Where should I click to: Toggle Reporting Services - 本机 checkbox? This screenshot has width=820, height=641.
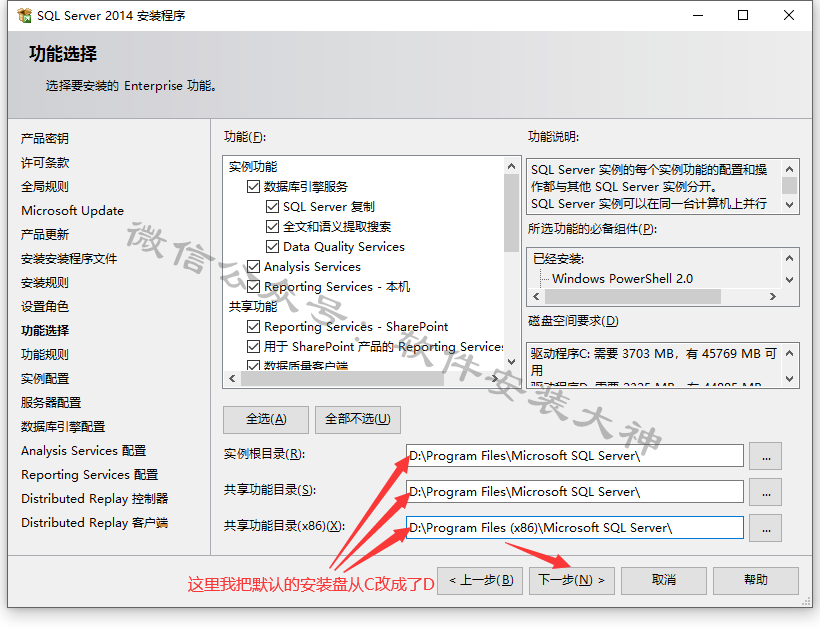(253, 287)
